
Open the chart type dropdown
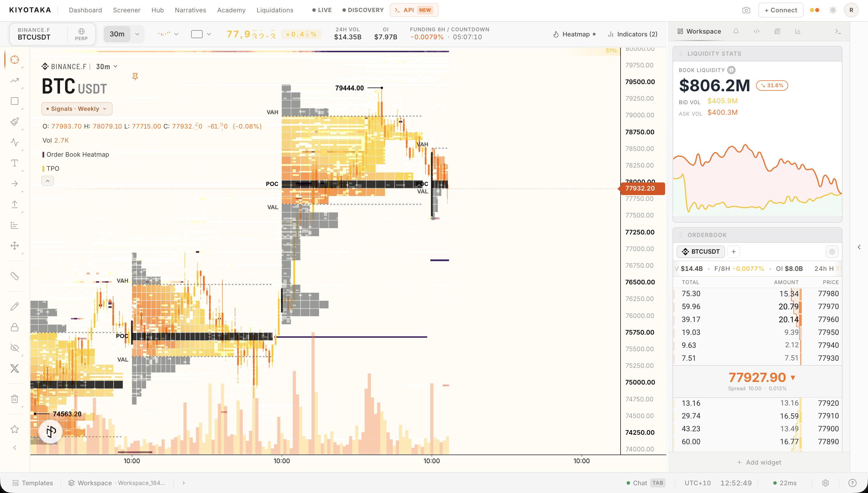point(167,34)
